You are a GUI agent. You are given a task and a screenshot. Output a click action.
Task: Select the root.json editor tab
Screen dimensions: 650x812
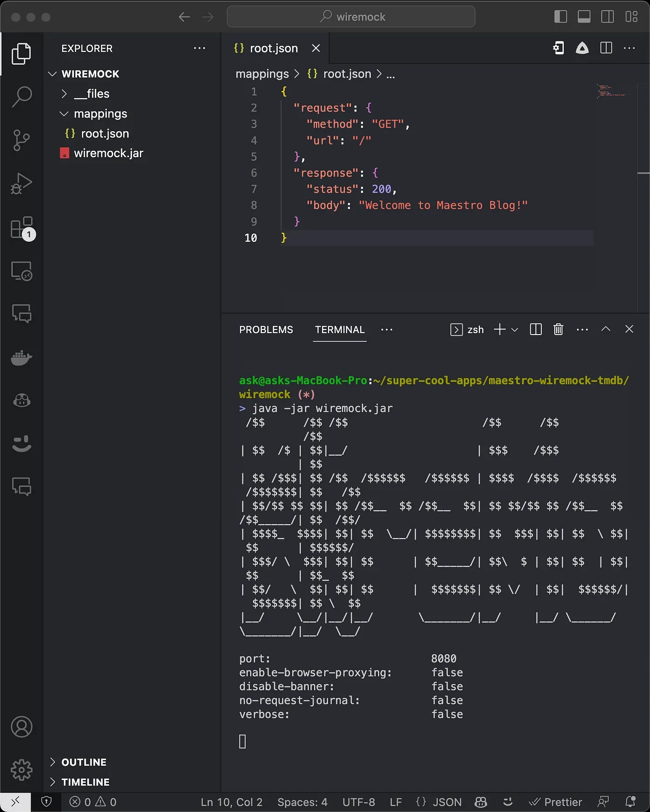(x=273, y=48)
